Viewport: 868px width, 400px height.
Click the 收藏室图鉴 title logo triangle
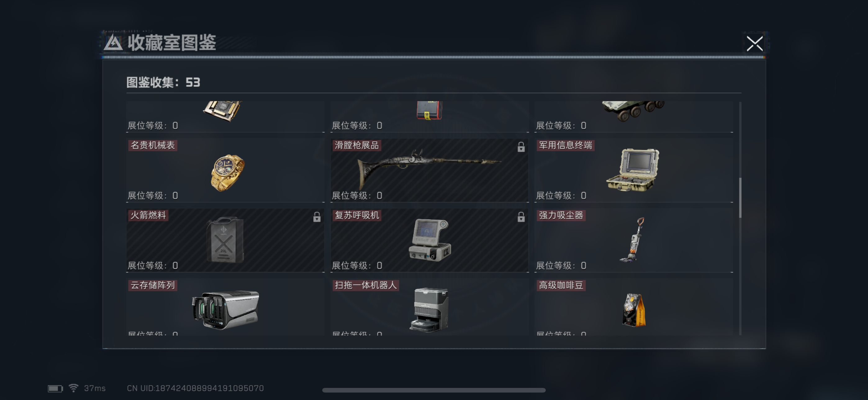pyautogui.click(x=113, y=43)
